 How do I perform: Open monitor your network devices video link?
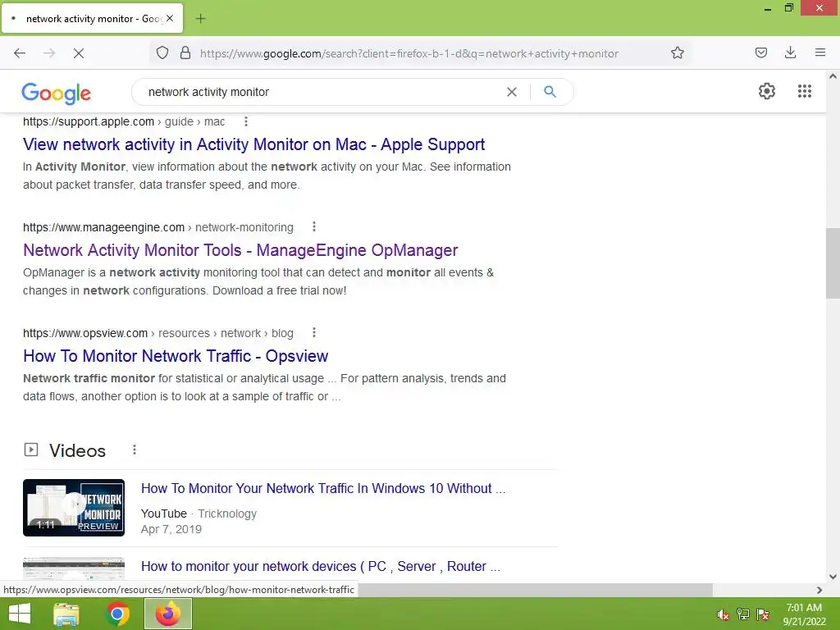[321, 567]
